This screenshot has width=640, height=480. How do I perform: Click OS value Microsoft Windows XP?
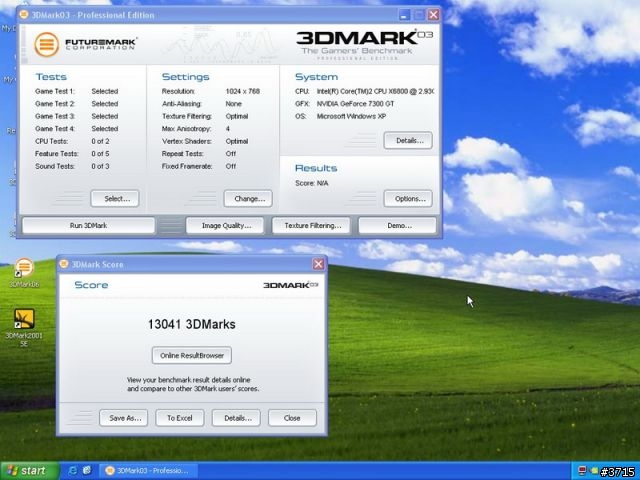point(351,116)
